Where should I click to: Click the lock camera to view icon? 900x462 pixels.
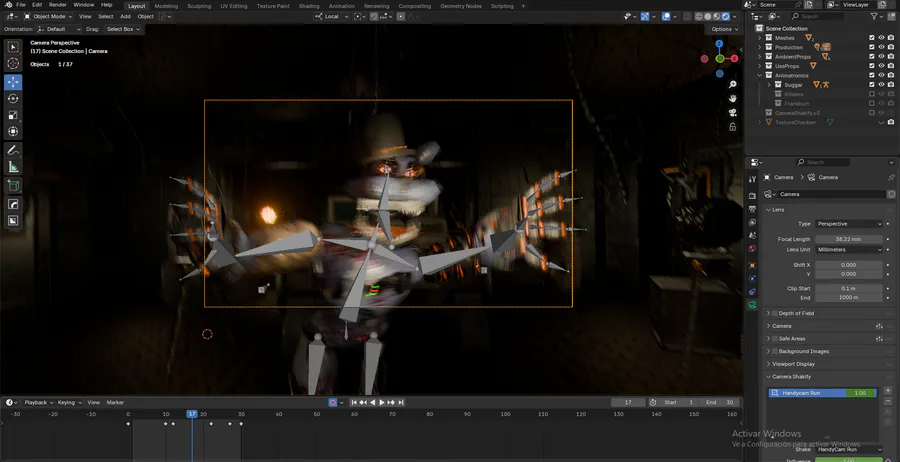[733, 126]
